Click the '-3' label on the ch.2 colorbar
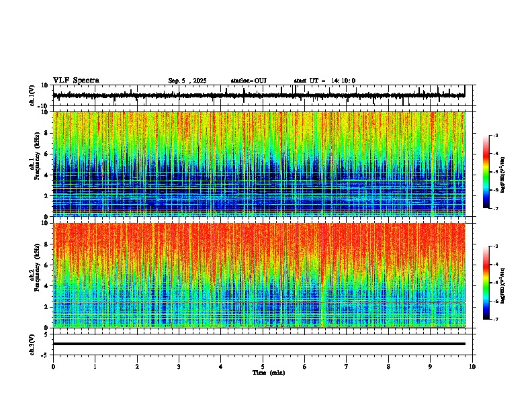 click(495, 246)
